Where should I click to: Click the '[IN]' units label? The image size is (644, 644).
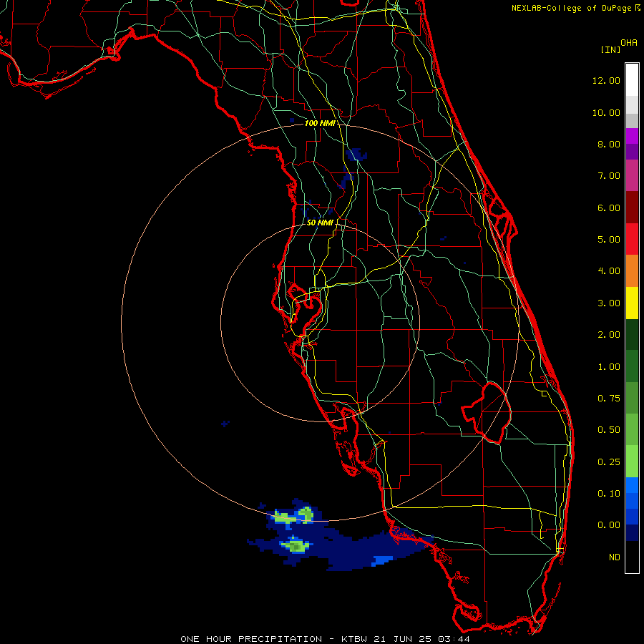coord(610,49)
